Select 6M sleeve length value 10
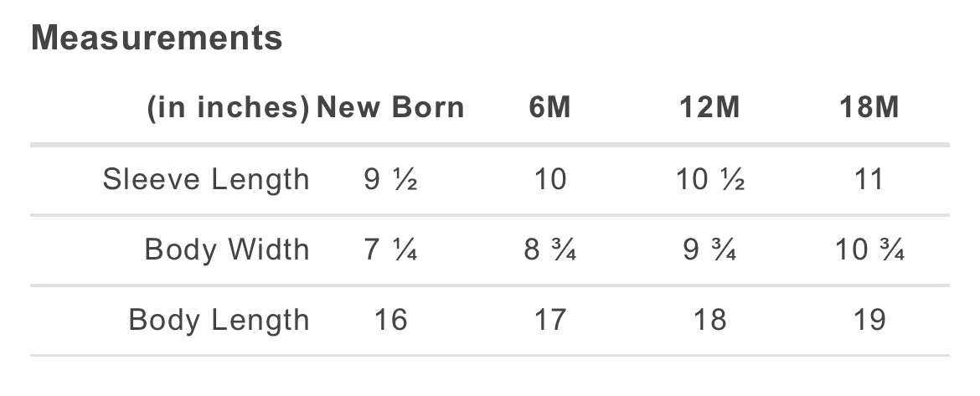 tap(550, 180)
